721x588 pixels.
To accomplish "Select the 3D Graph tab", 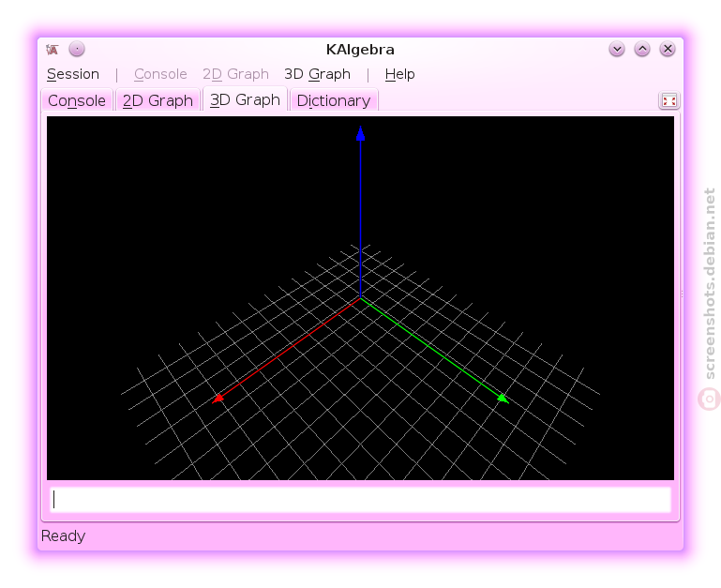I will click(245, 99).
